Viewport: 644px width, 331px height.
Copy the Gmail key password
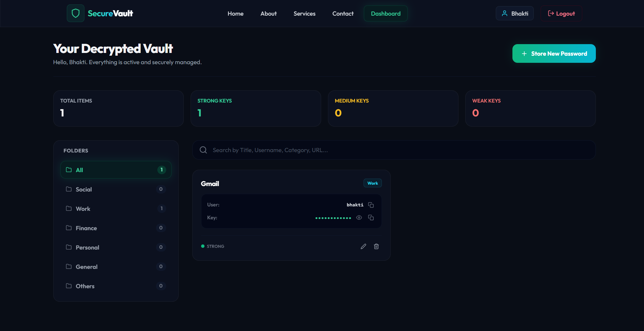coord(371,218)
